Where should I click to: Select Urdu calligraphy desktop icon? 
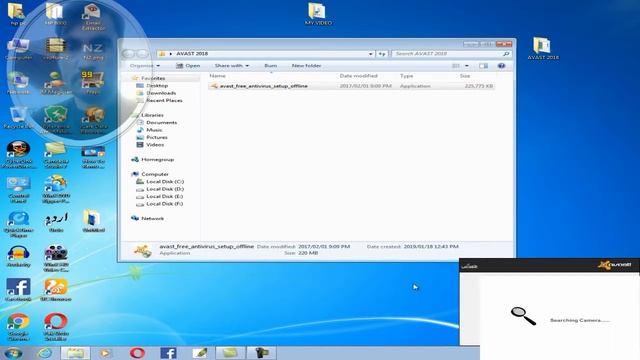[56, 222]
